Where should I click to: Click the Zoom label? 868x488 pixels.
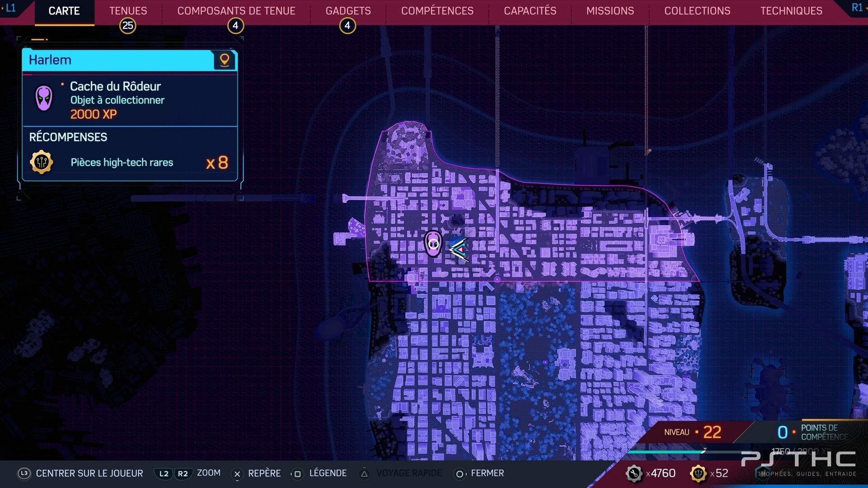[208, 473]
